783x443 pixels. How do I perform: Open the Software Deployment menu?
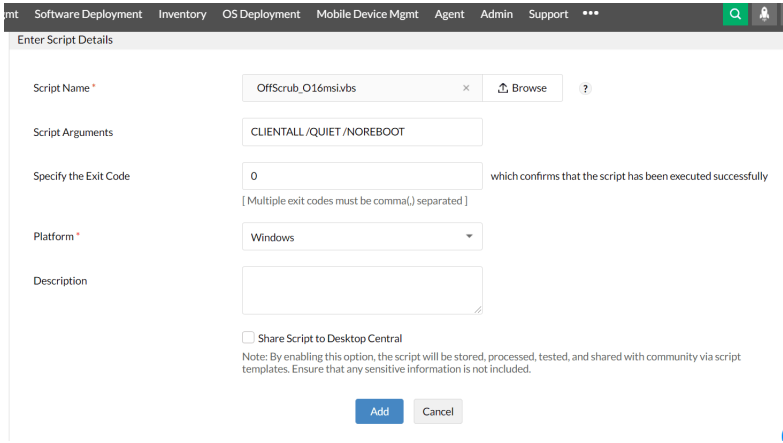pos(88,14)
